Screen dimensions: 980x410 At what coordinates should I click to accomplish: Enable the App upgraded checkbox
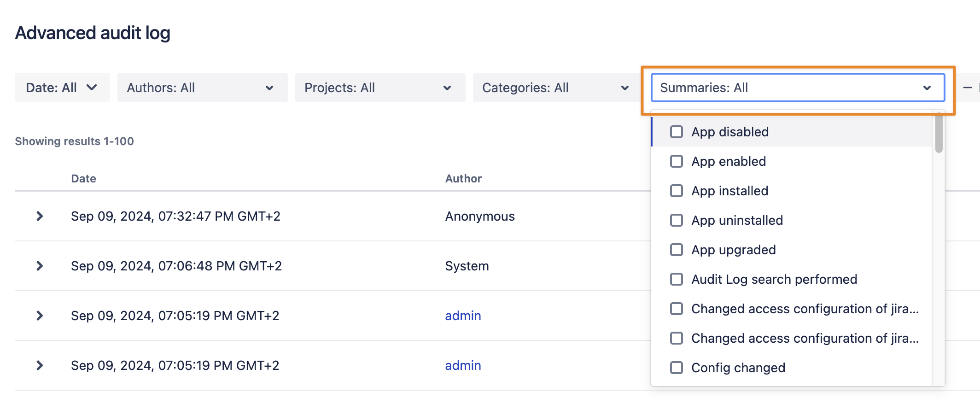pos(677,250)
